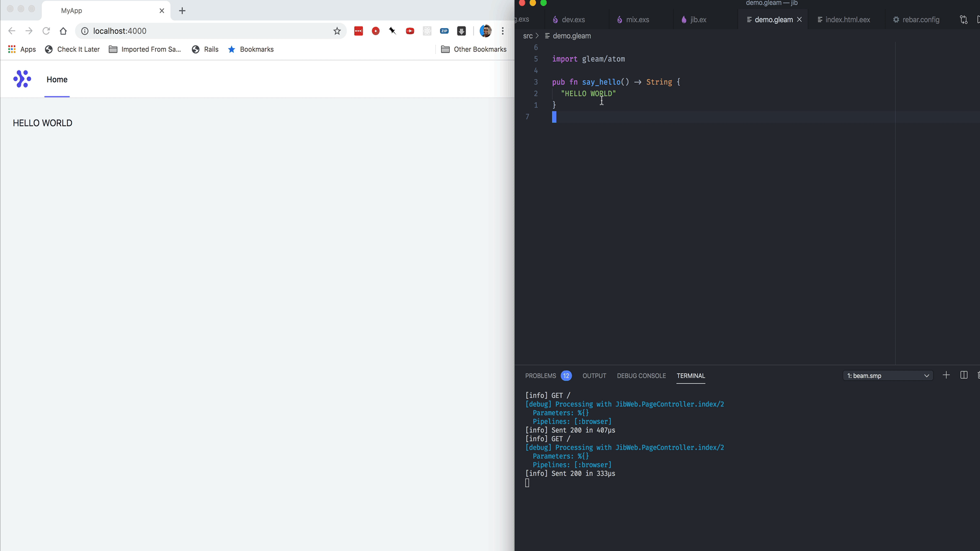This screenshot has height=551, width=980.
Task: Switch to the OUTPUT tab
Action: pos(594,375)
